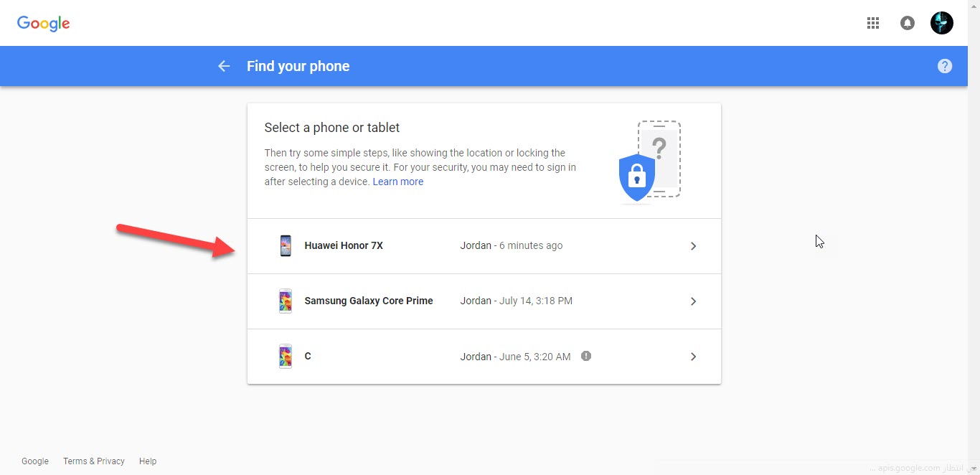Select the Huawei Honor 7X device name
This screenshot has width=980, height=475.
pos(344,245)
